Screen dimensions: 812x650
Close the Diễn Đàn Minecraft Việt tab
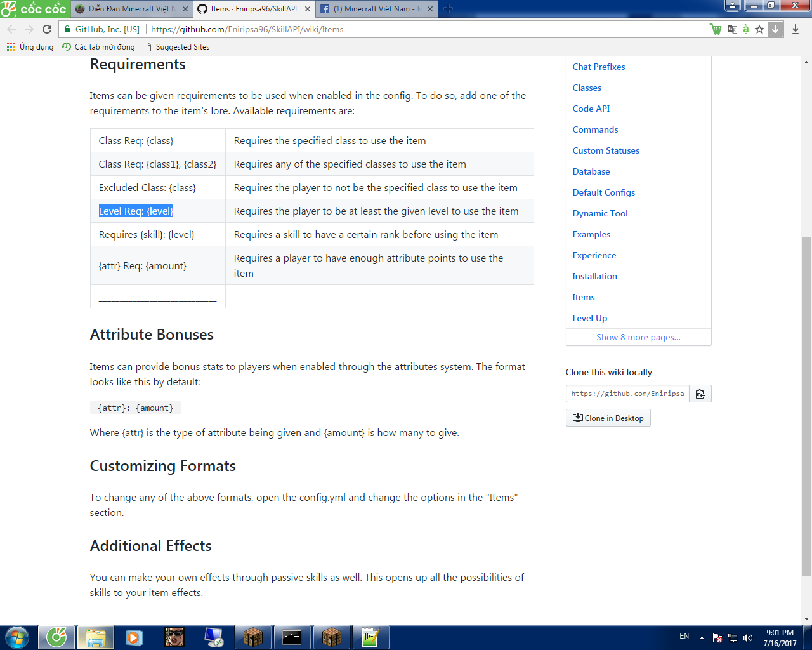click(x=185, y=9)
